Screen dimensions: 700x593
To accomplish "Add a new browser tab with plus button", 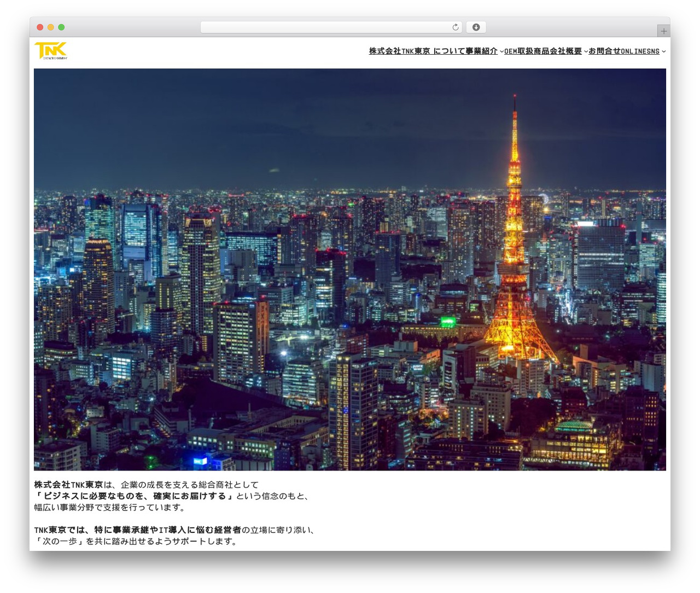I will (x=664, y=31).
